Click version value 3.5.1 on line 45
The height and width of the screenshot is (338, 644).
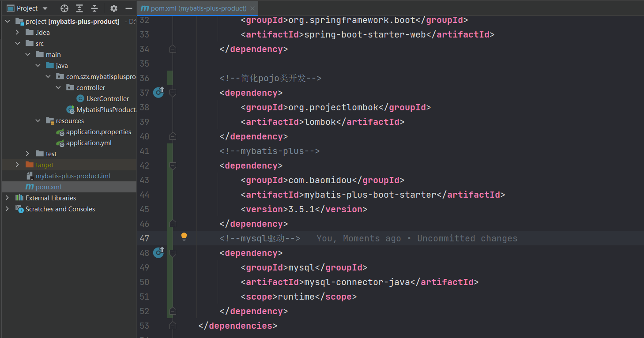click(301, 209)
